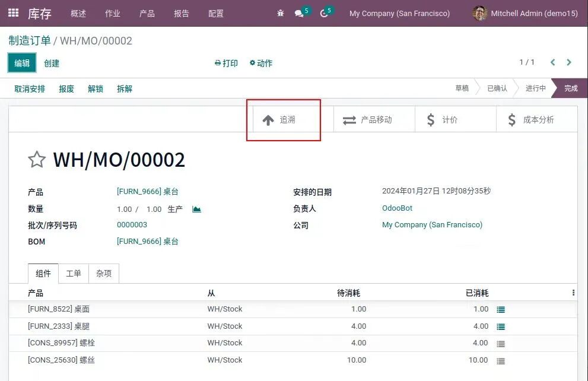Open the [FURN_9666] 桌台 product link
588x381 pixels.
pos(148,192)
